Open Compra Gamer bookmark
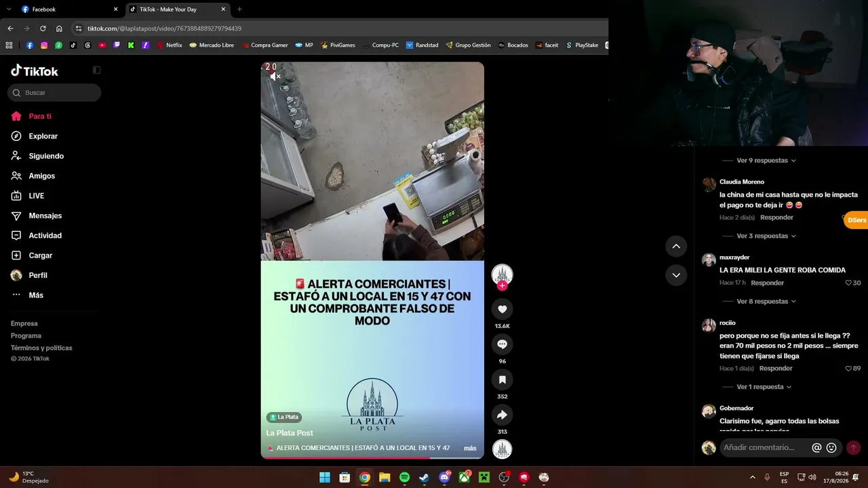This screenshot has height=488, width=868. pyautogui.click(x=264, y=45)
